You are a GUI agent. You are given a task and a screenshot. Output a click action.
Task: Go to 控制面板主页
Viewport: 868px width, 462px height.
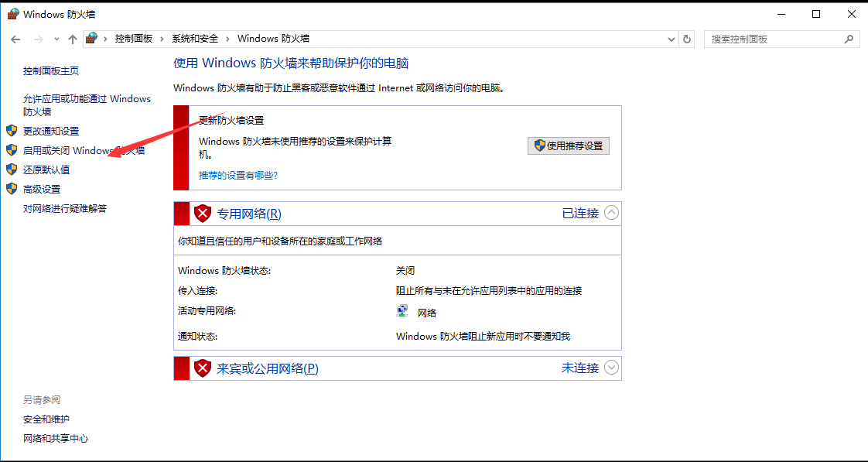coord(51,71)
